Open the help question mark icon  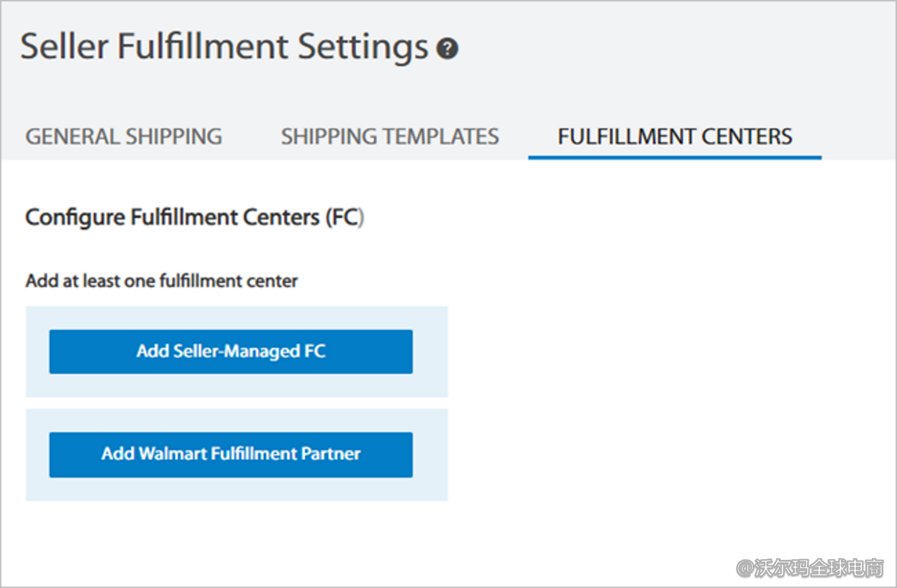click(448, 48)
